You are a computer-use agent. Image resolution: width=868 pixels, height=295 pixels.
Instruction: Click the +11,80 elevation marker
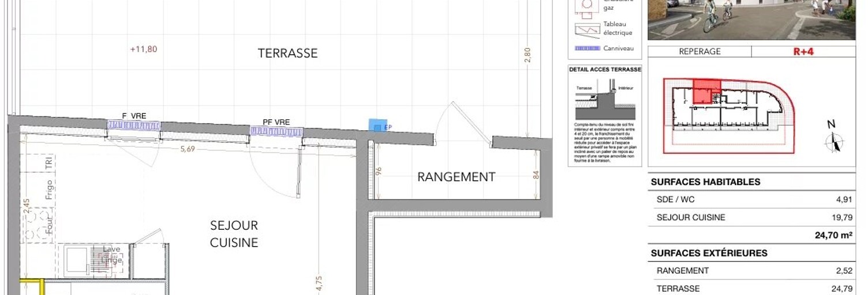coord(144,50)
